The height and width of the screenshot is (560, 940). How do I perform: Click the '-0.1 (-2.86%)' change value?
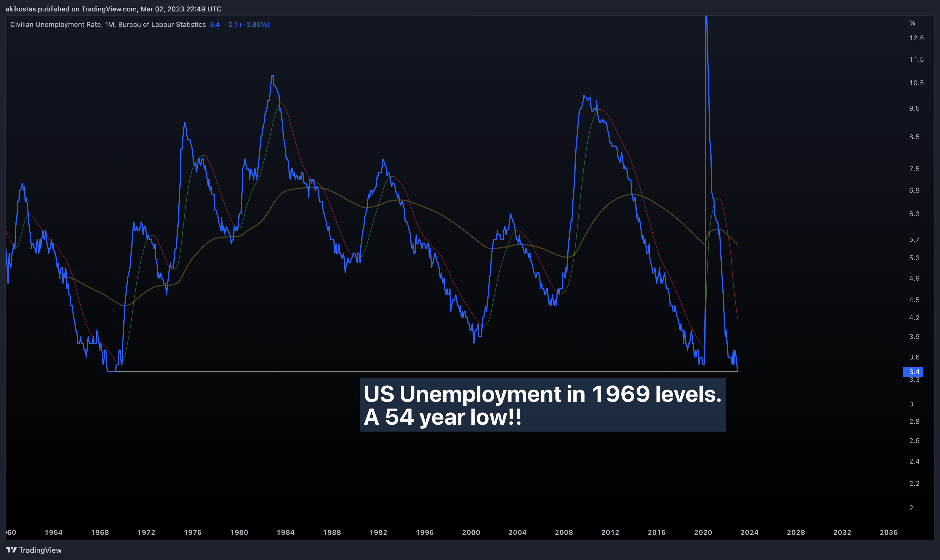247,25
